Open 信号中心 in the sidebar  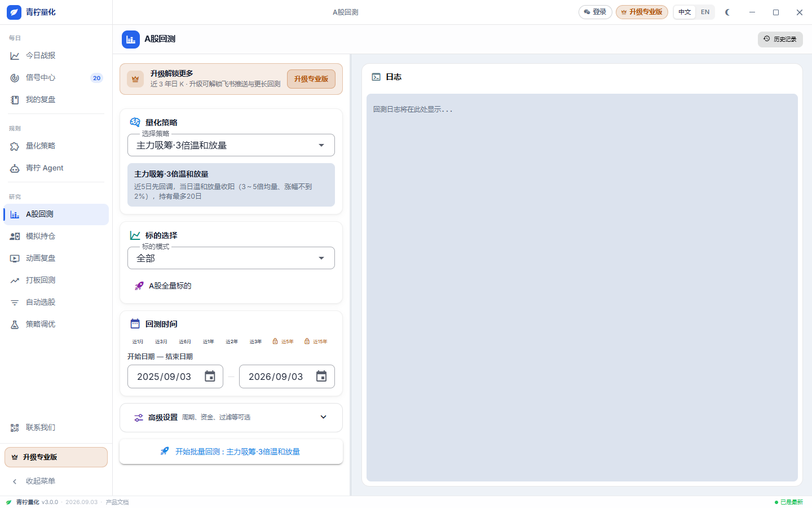tap(56, 77)
